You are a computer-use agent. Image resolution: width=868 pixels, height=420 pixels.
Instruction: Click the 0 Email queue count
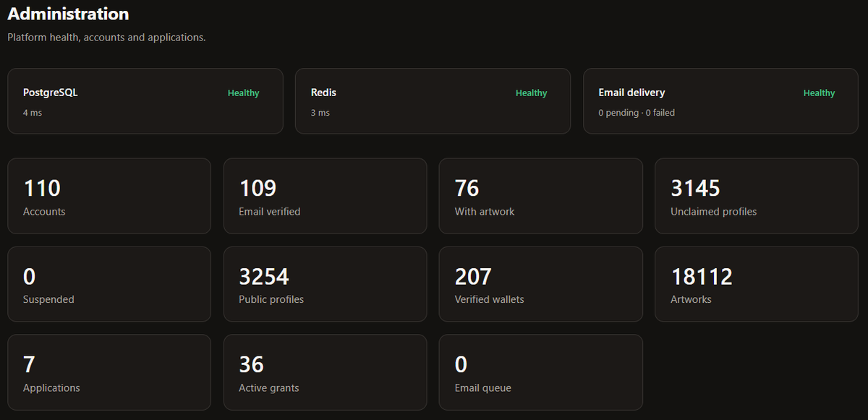coord(461,364)
